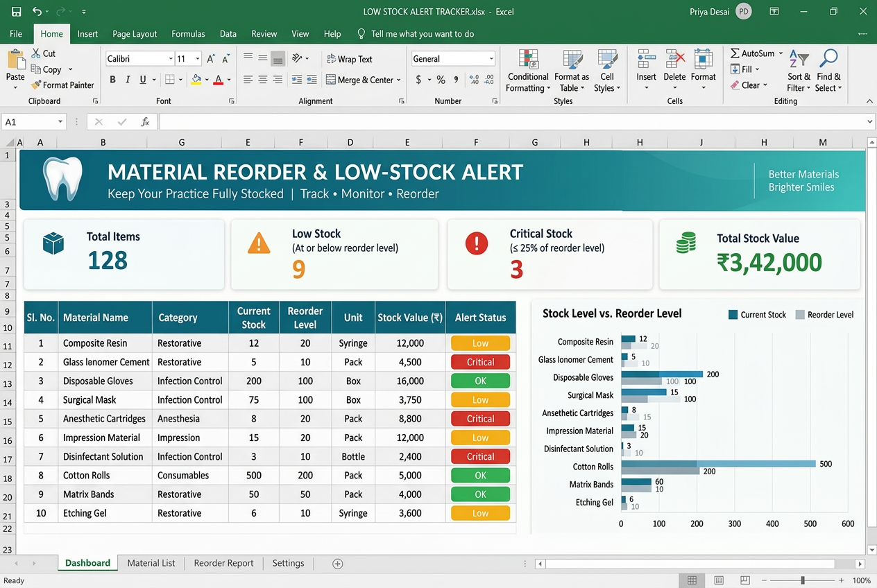The image size is (877, 588).
Task: Click the Save icon in title bar
Action: (17, 11)
